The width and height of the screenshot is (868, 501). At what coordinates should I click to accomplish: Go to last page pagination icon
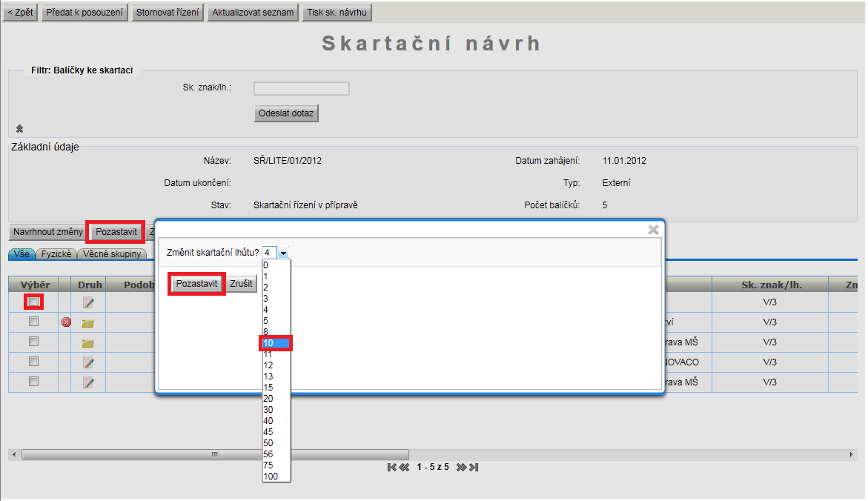[x=474, y=467]
